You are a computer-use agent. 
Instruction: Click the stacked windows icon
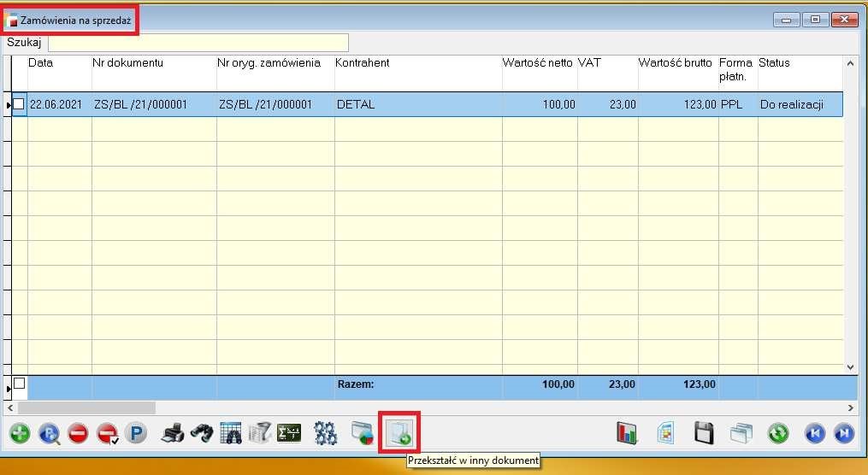click(741, 433)
